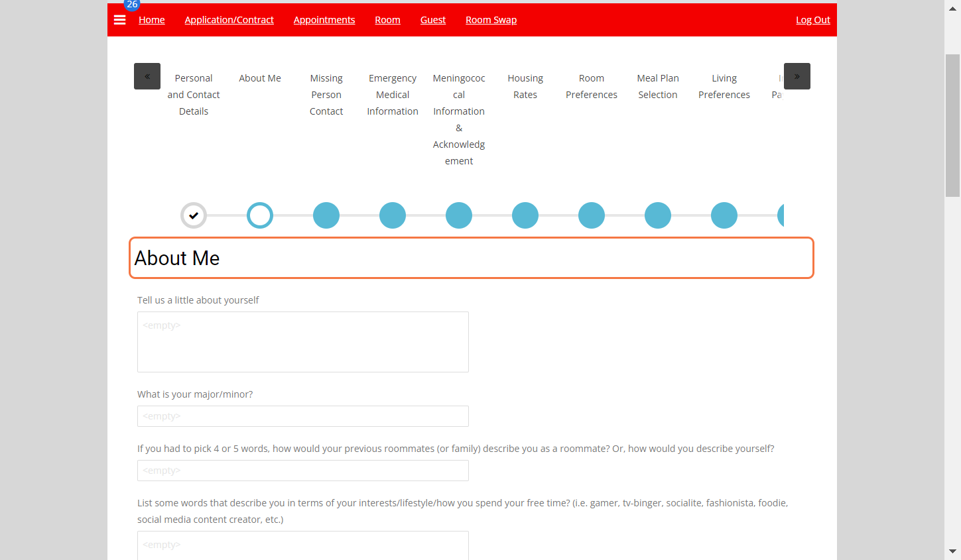
Task: Select the Emergency Medical Information step label
Action: (393, 95)
